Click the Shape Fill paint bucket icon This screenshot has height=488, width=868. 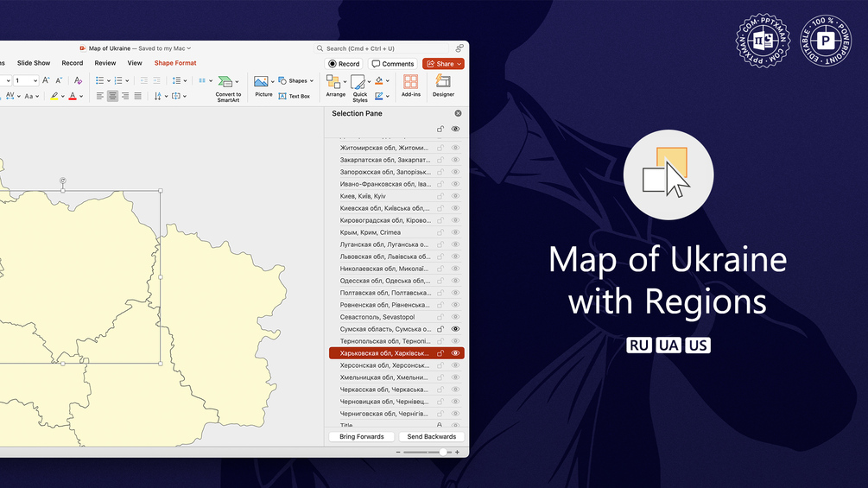379,81
